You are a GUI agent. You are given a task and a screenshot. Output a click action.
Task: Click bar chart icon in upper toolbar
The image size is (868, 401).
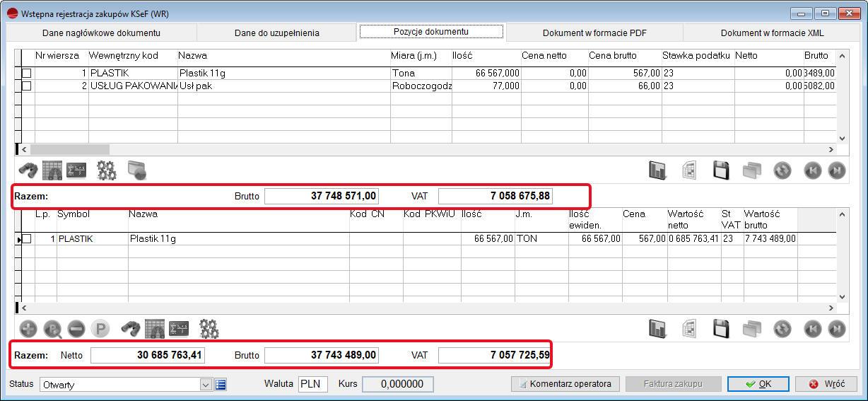(x=658, y=170)
